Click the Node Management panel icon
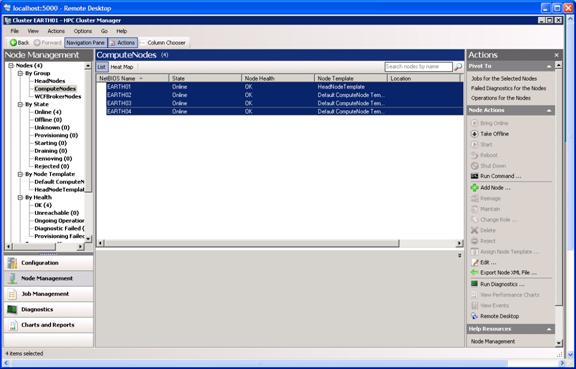The width and height of the screenshot is (576, 369). pyautogui.click(x=12, y=278)
